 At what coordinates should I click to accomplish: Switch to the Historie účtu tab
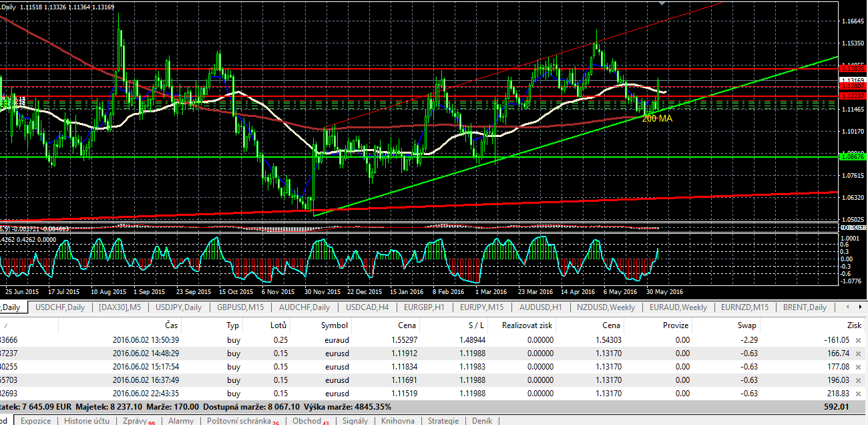pos(87,421)
